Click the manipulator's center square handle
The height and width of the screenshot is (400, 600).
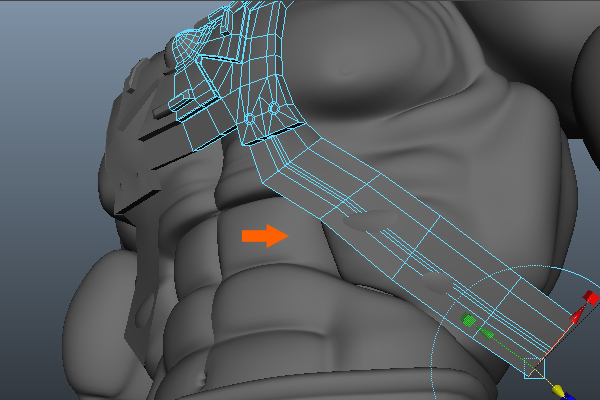pos(534,368)
